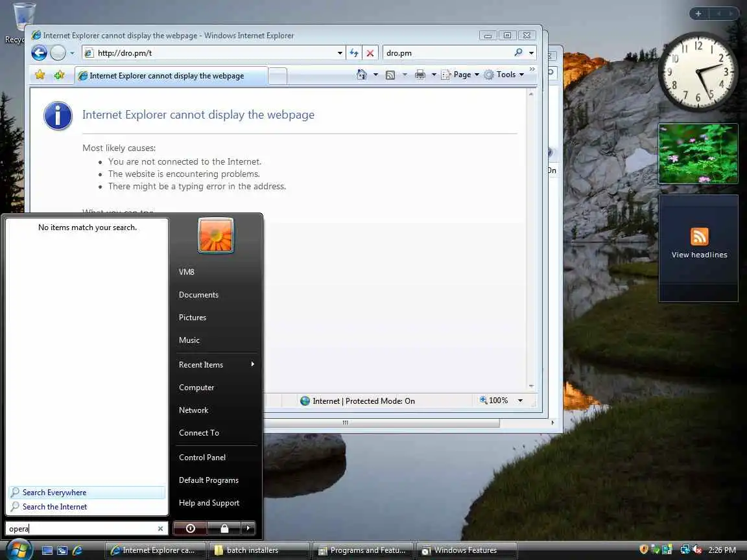Open Control Panel from Start menu

[202, 458]
